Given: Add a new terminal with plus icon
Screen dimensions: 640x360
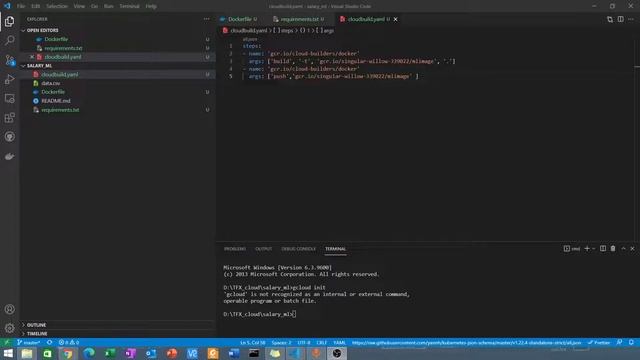Looking at the screenshot, I should 587,249.
